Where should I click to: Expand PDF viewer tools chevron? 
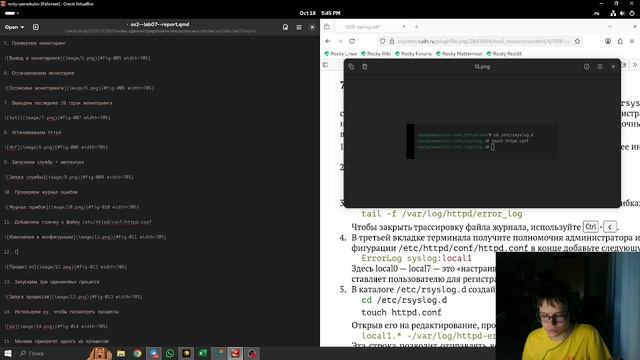tap(635, 65)
